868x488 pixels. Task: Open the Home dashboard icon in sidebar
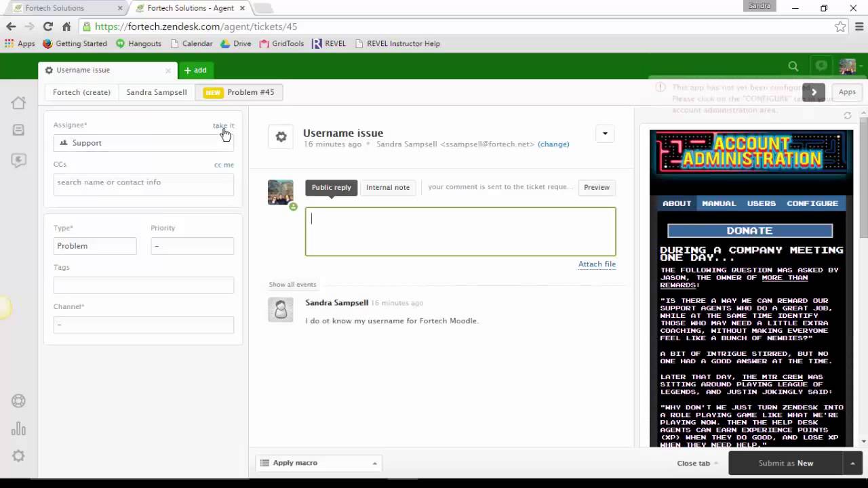18,102
